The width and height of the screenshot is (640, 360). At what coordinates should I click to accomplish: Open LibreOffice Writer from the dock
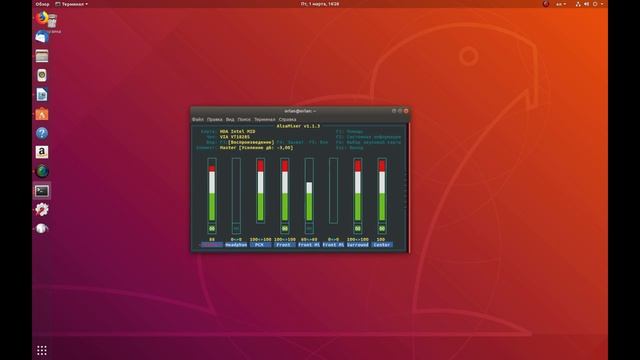pyautogui.click(x=42, y=94)
